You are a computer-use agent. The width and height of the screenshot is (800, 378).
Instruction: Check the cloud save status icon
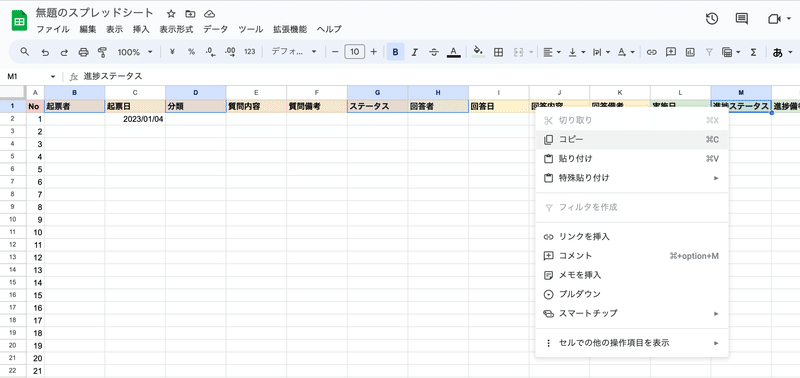click(209, 14)
